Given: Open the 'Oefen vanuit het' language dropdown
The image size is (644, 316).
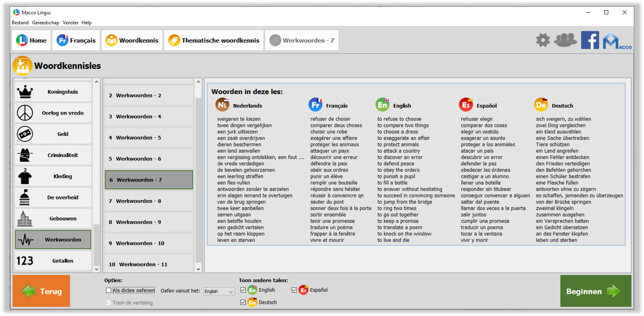Looking at the screenshot, I should [x=219, y=291].
